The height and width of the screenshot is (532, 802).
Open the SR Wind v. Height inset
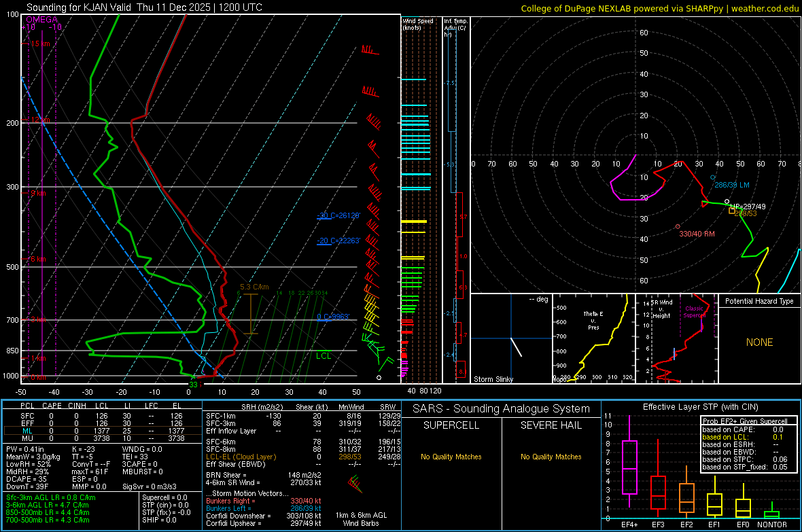(677, 338)
